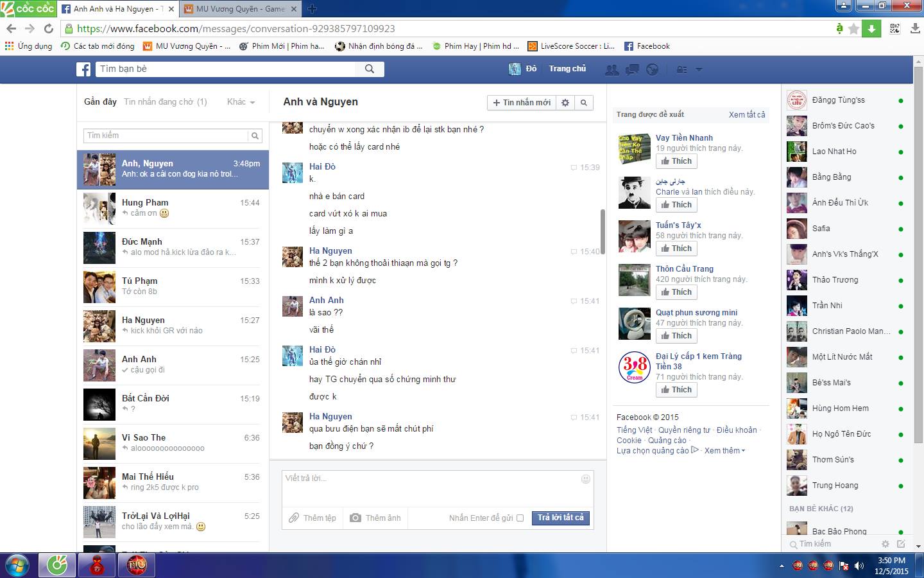The width and height of the screenshot is (924, 578).
Task: Click the camera icon to add photo
Action: click(355, 518)
